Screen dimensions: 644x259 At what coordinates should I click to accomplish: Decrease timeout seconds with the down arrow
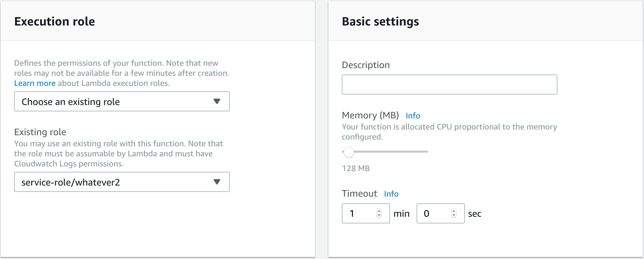[454, 216]
